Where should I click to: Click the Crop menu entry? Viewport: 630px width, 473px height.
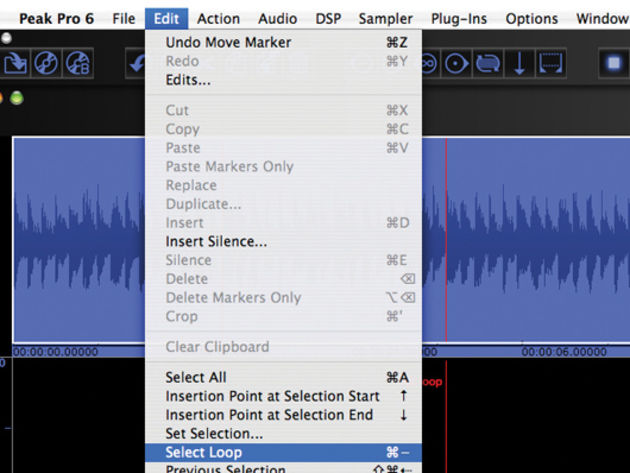[283, 316]
